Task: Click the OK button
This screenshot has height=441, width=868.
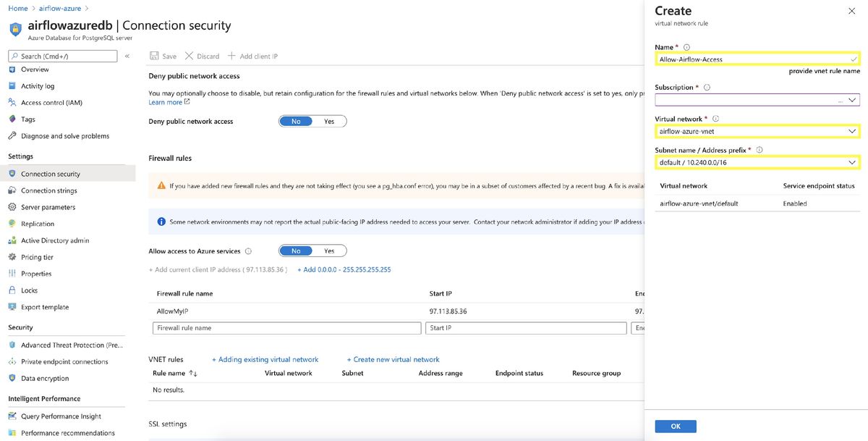Action: (x=676, y=427)
